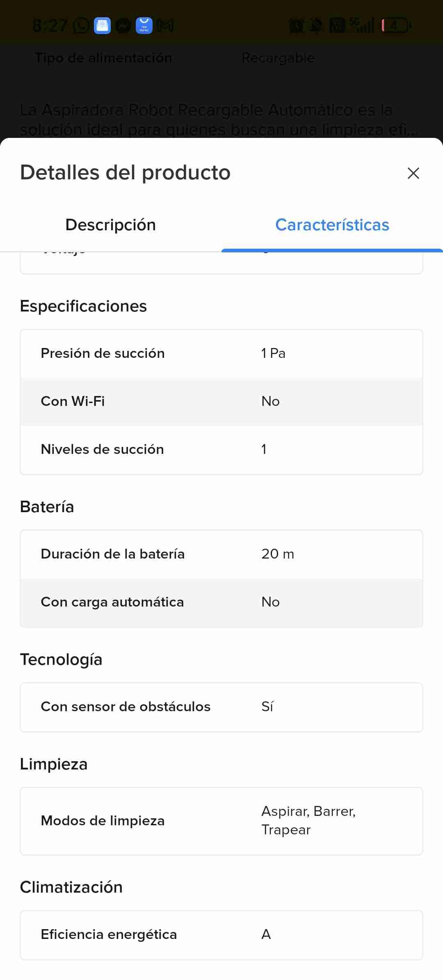Tap the 5G signal strength icon
Screen dimensions: 443x980
click(362, 25)
